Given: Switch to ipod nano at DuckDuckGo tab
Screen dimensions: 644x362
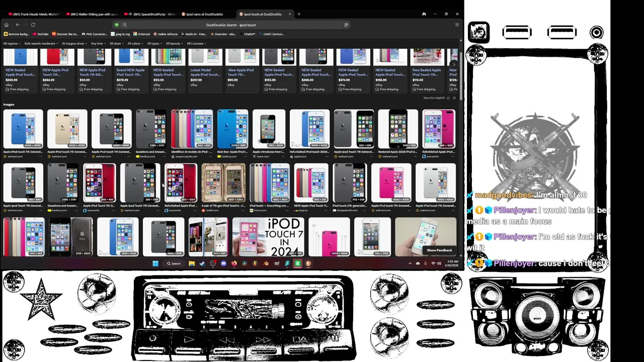Looking at the screenshot, I should (x=207, y=14).
